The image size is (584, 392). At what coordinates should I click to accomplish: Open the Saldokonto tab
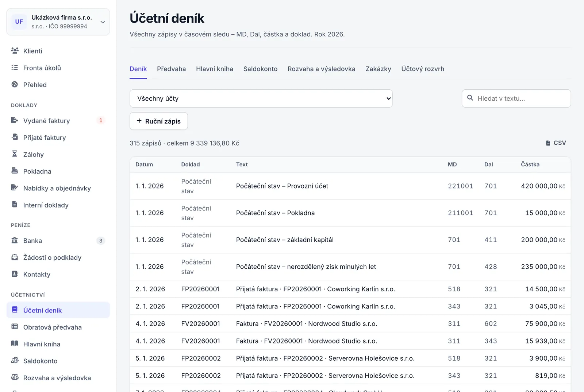[260, 69]
